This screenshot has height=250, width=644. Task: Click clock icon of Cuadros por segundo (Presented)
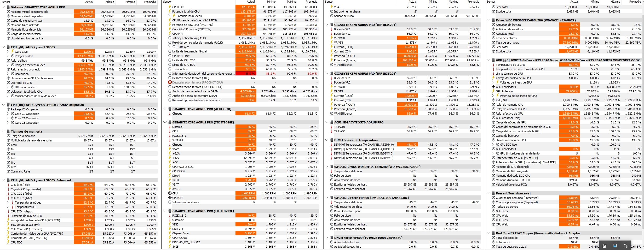493,198
